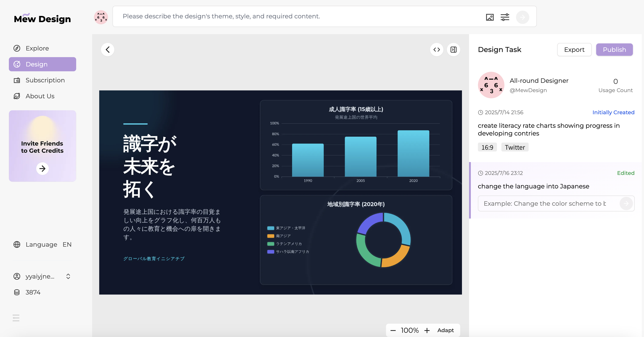Click the 成人識字率 (15歳以上) chart title
This screenshot has width=644, height=337.
tap(356, 109)
